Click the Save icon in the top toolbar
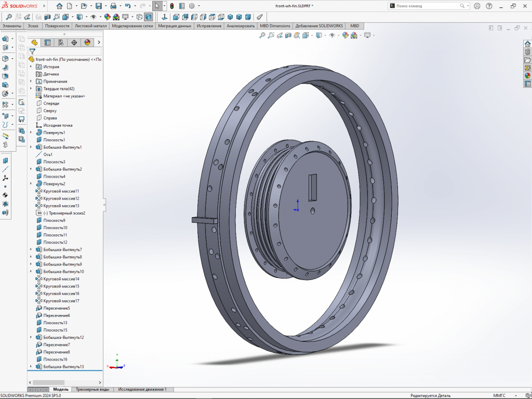The image size is (532, 399). click(98, 6)
